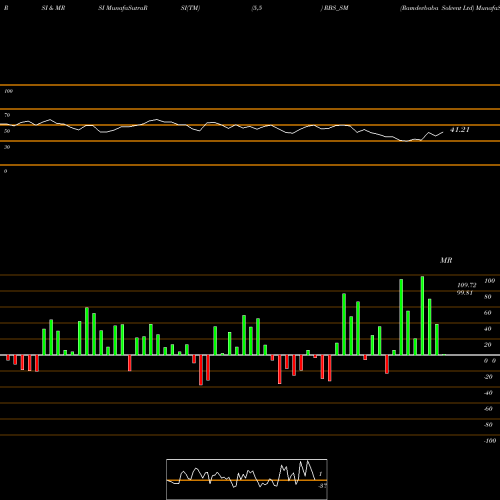Click the '(5,5' parameter text
Image resolution: width=500 pixels, height=500 pixels.
pos(257,8)
